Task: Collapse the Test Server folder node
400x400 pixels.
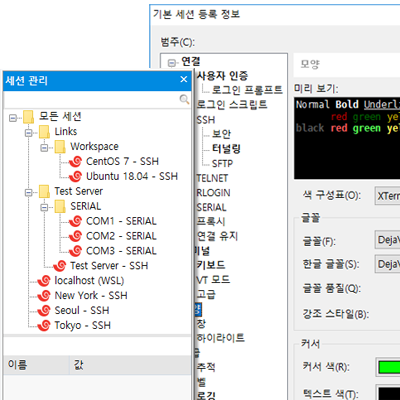Action: coord(29,192)
